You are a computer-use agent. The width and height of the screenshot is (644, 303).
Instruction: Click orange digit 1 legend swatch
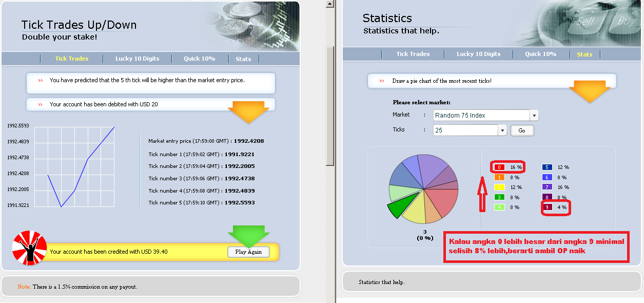pos(500,177)
